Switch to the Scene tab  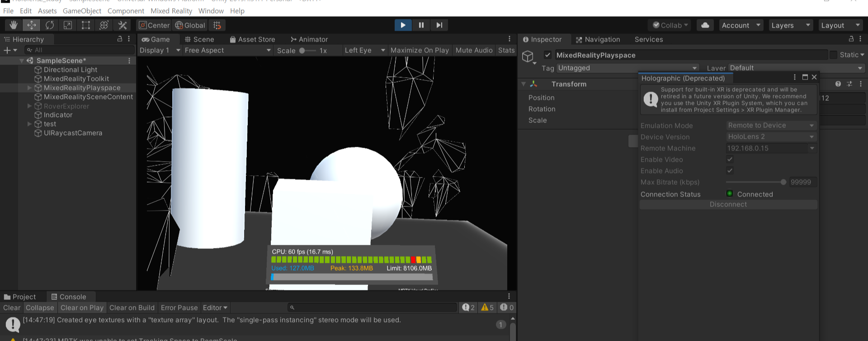(199, 39)
